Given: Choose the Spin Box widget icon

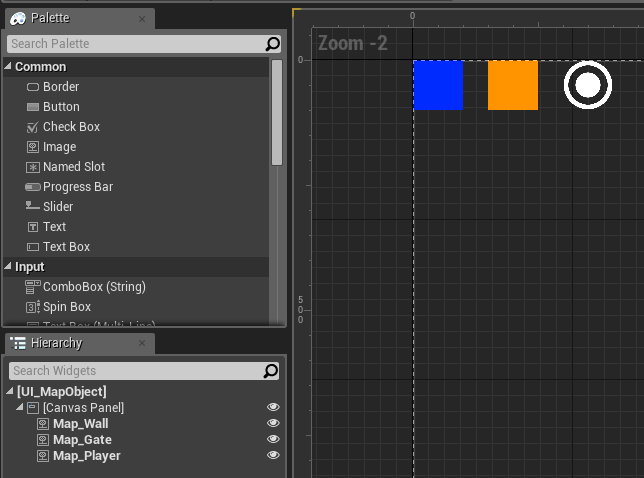Looking at the screenshot, I should click(x=33, y=307).
